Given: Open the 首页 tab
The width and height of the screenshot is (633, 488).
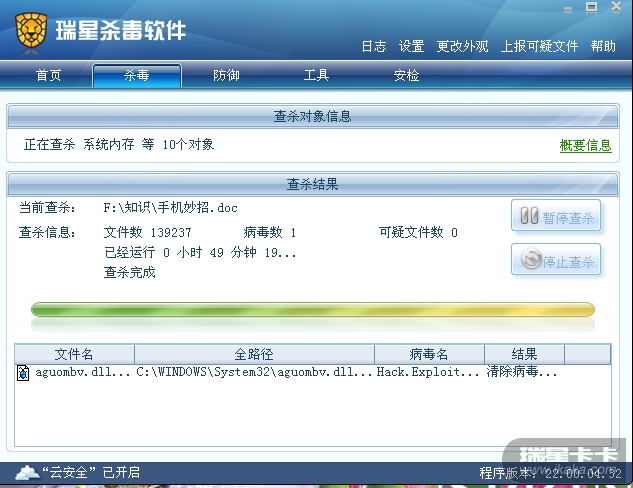Looking at the screenshot, I should (x=48, y=75).
